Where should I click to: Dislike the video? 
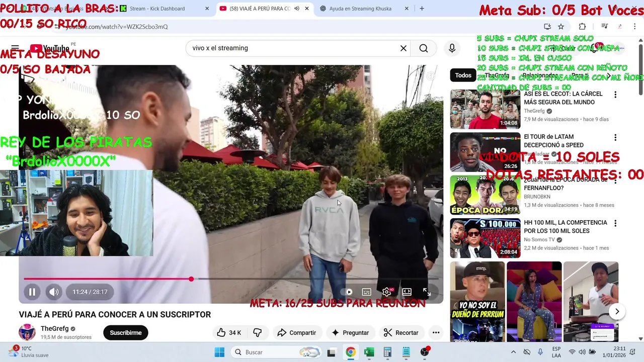257,333
